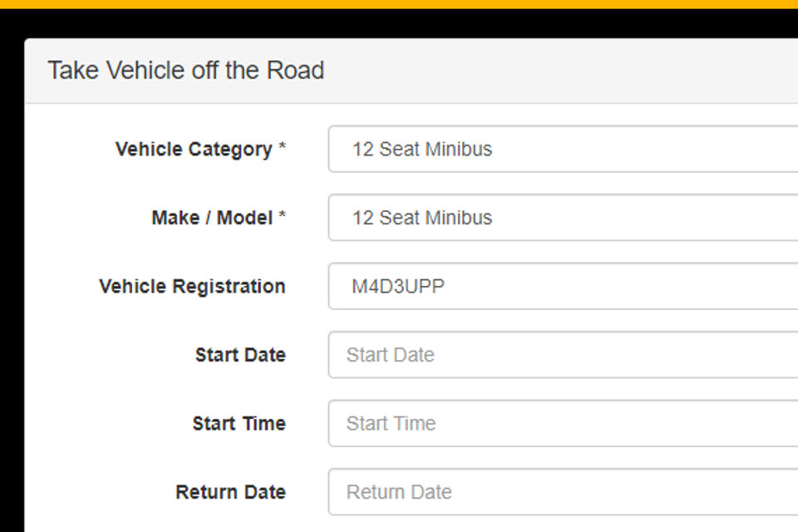Open the Vehicle Category dropdown
The width and height of the screenshot is (798, 532).
pyautogui.click(x=562, y=150)
